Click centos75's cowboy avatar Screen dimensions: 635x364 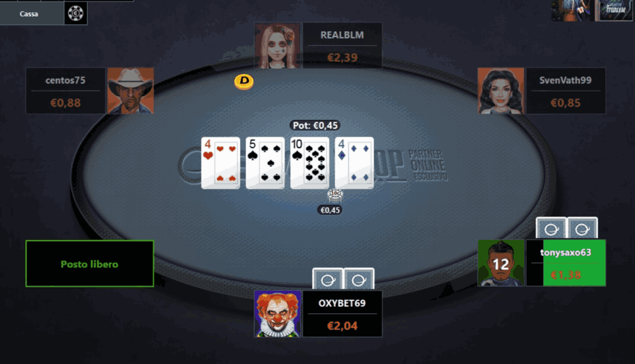(x=130, y=91)
